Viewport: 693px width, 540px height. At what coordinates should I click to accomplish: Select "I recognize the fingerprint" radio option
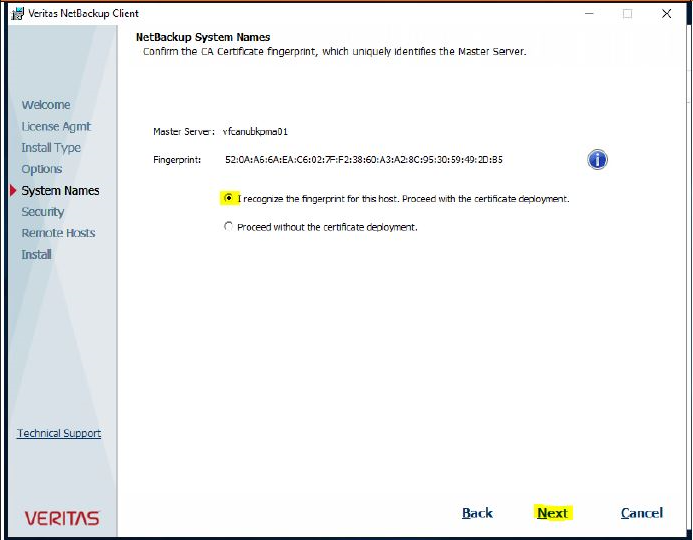point(228,198)
